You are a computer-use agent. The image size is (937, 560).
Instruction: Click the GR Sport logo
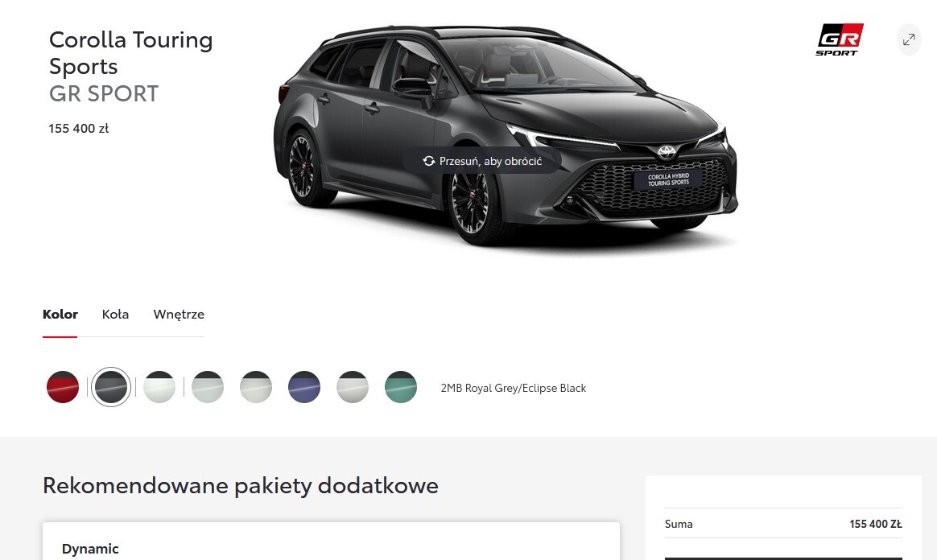point(840,39)
